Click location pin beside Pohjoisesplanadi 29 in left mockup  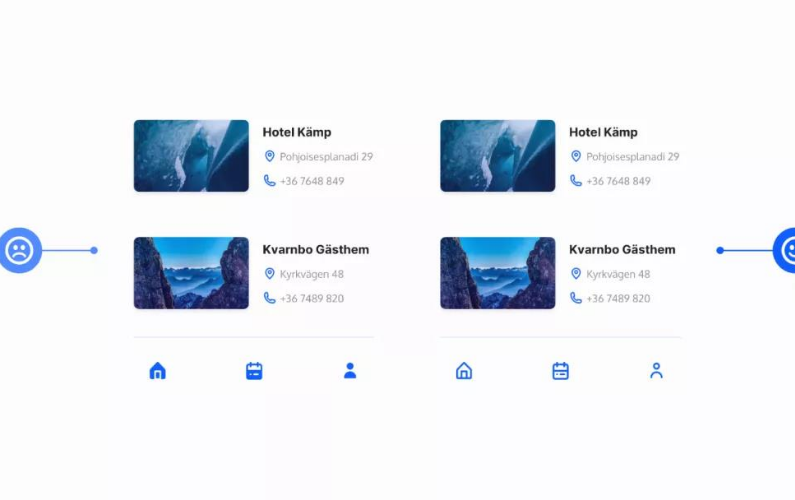[270, 156]
